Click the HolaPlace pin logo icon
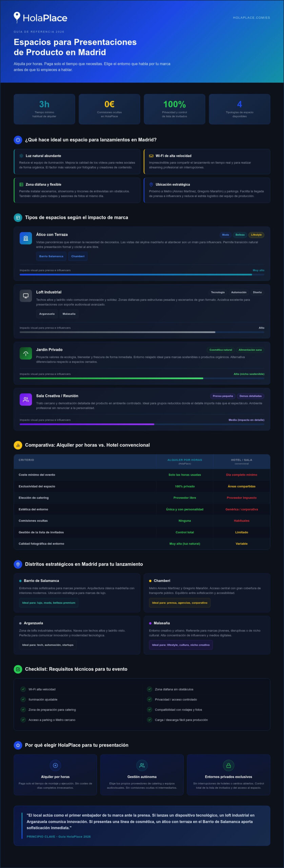 click(17, 17)
